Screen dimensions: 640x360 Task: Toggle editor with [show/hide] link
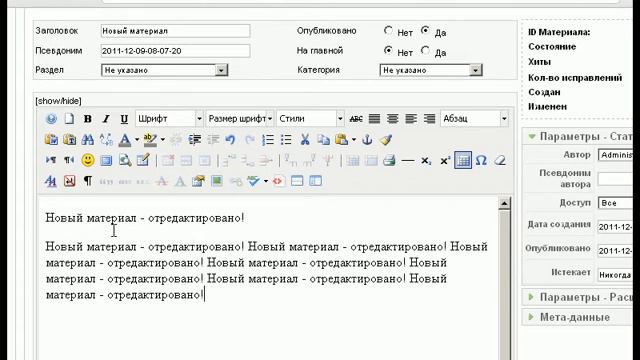(58, 101)
